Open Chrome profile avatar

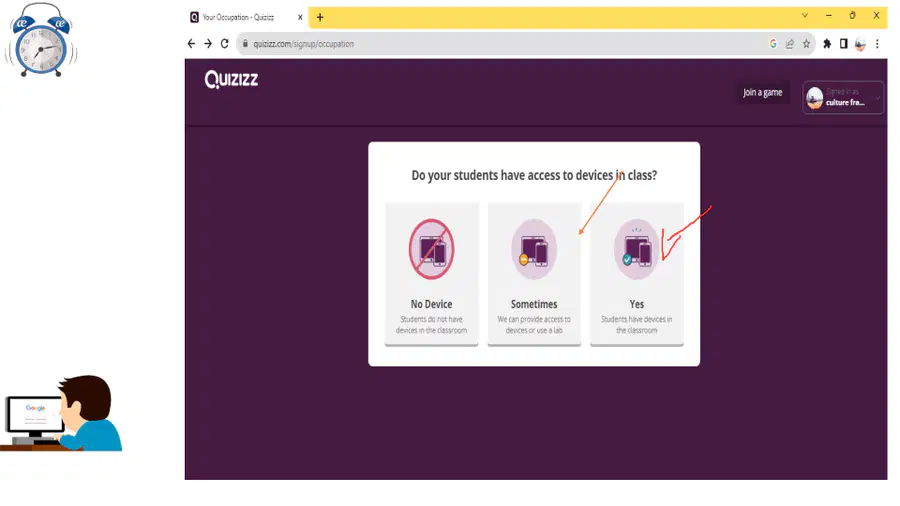(860, 44)
